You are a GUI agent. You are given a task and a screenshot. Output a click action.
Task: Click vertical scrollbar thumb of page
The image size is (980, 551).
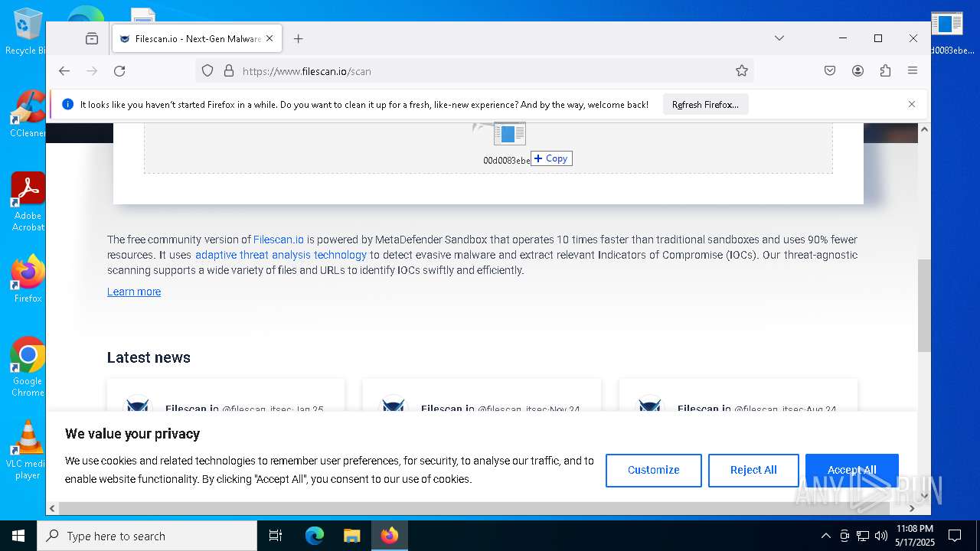click(x=924, y=305)
